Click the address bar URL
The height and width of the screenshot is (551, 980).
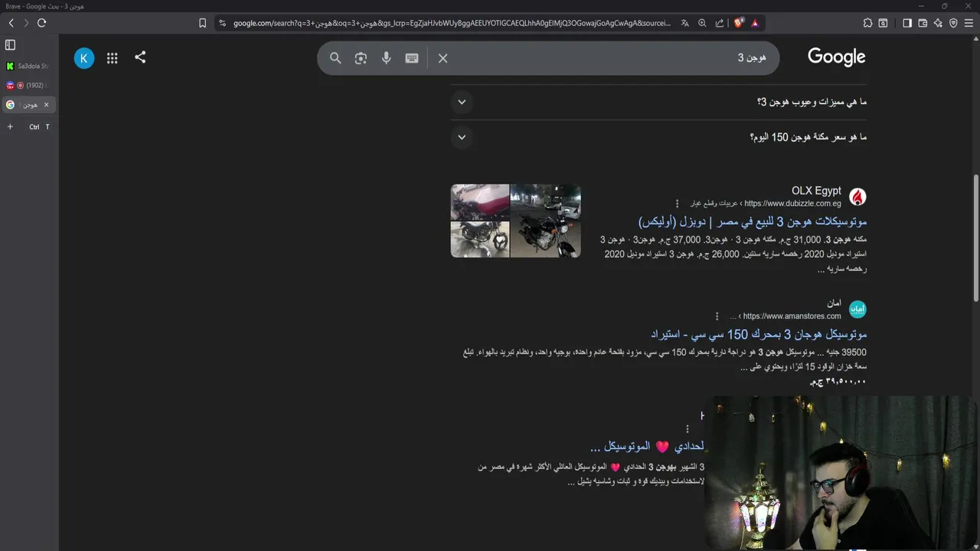[452, 23]
